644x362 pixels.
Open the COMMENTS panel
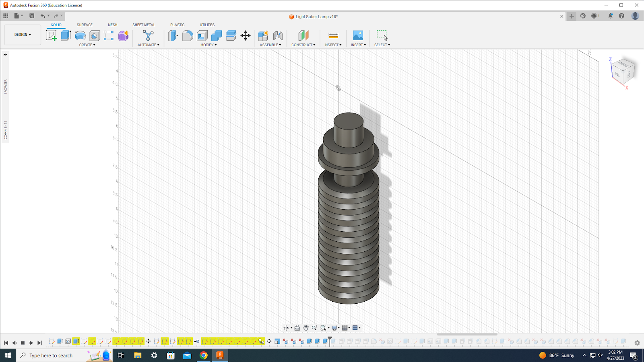[6, 130]
